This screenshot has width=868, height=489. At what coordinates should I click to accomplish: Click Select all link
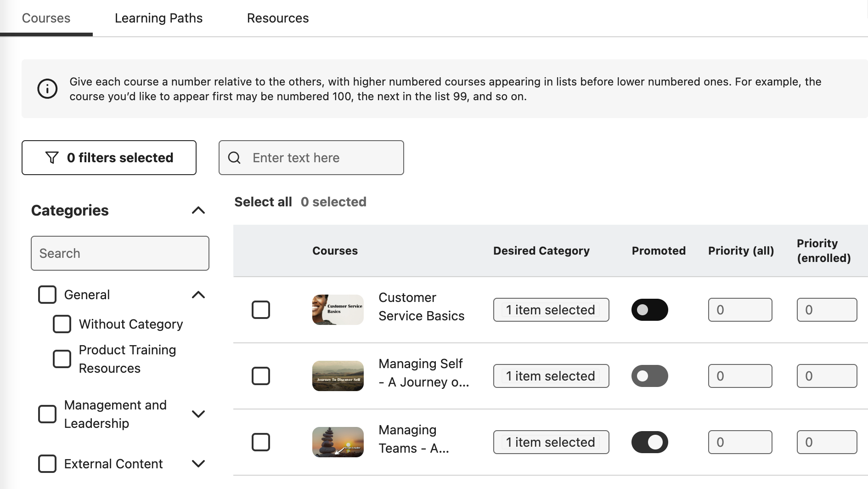[x=263, y=202]
